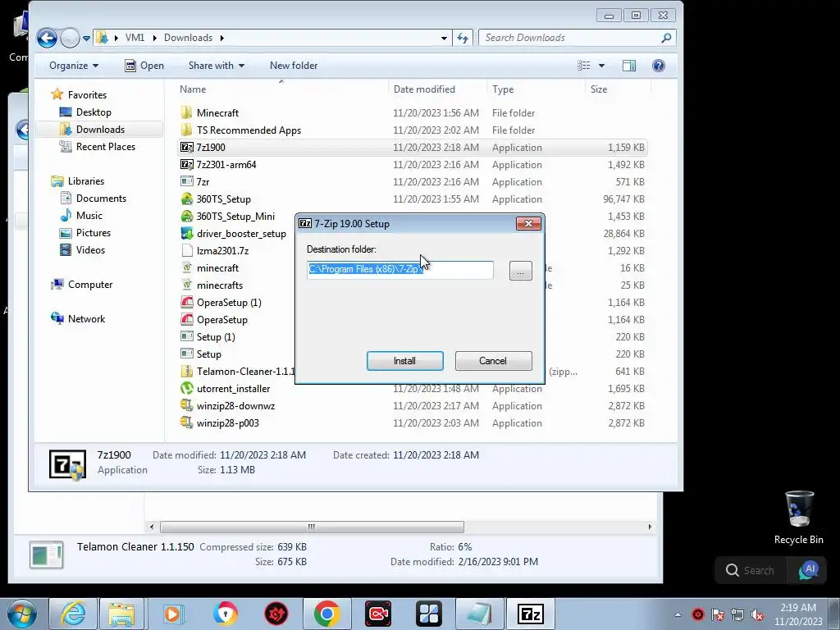The image size is (840, 630).
Task: Select the utorrent_installer icon
Action: (186, 388)
